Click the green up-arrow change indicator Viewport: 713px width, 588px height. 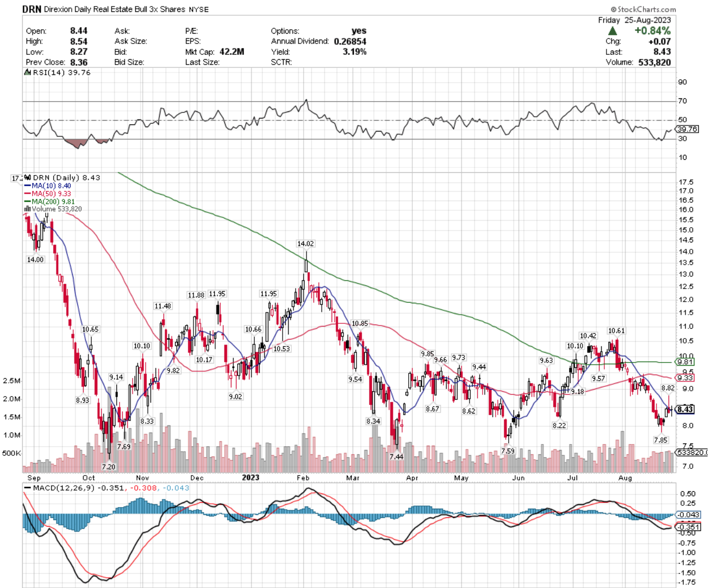[612, 31]
